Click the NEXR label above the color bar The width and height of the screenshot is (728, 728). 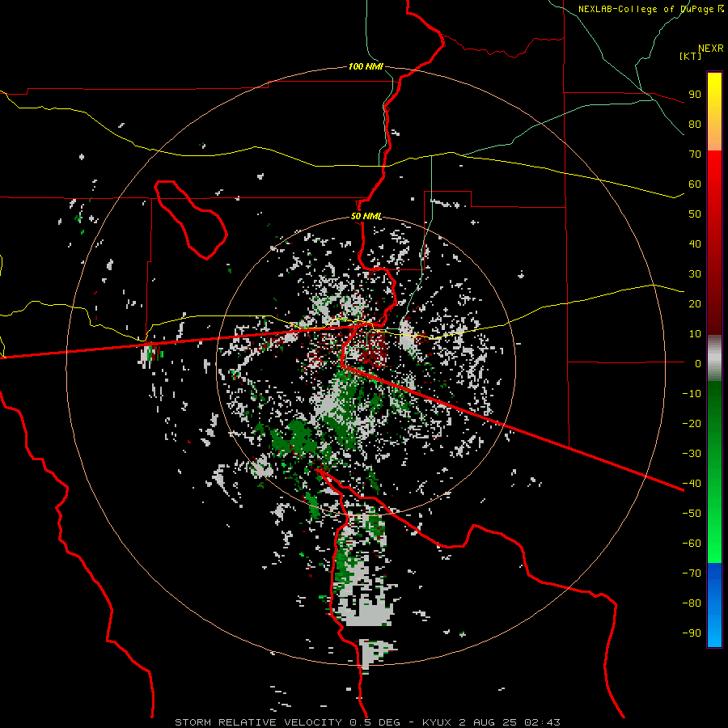point(711,49)
